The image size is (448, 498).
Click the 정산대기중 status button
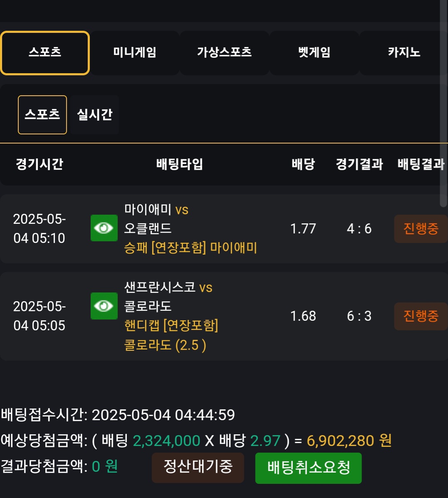pyautogui.click(x=198, y=468)
